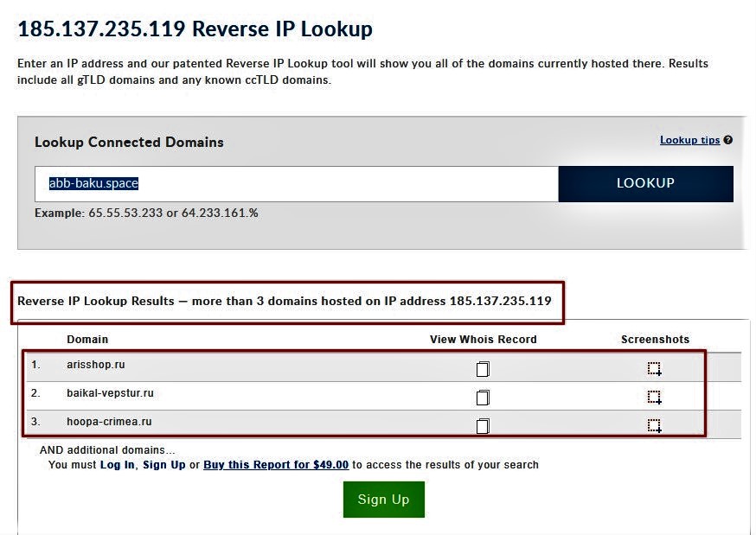The height and width of the screenshot is (535, 756).
Task: Follow the Log In link
Action: point(117,465)
